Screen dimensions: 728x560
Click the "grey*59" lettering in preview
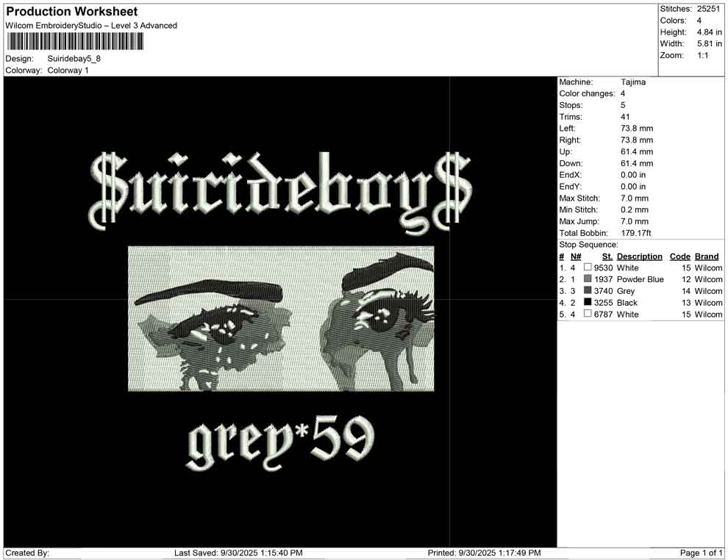point(280,442)
